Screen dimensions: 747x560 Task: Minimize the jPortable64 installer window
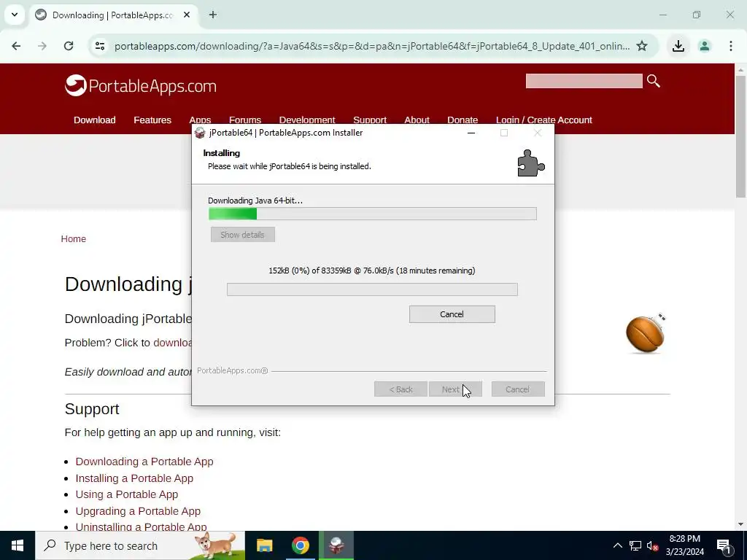[x=471, y=133]
